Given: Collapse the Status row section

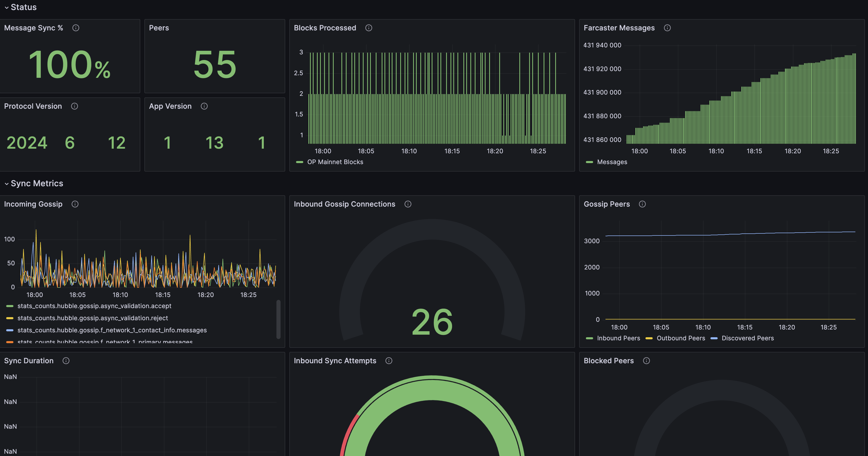Looking at the screenshot, I should coord(20,7).
